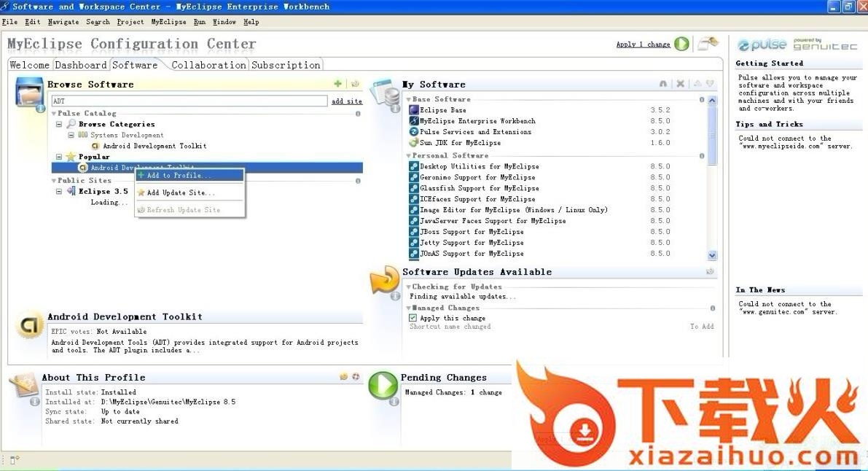The height and width of the screenshot is (471, 868).
Task: Click the MyEclipse Enterprise Workbench icon
Action: pyautogui.click(x=413, y=121)
